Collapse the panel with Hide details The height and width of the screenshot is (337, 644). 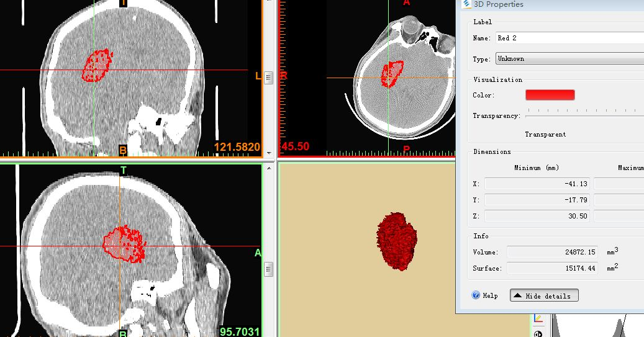coord(544,295)
